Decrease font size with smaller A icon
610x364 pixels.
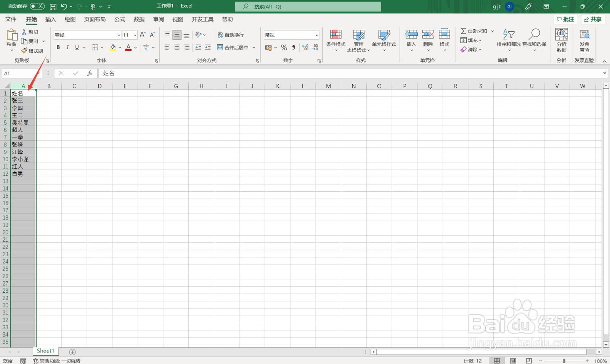152,35
